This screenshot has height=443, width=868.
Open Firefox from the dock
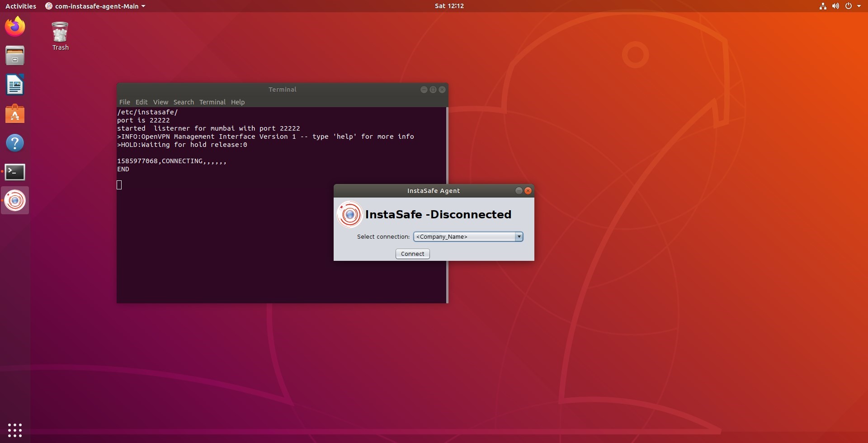pos(15,27)
